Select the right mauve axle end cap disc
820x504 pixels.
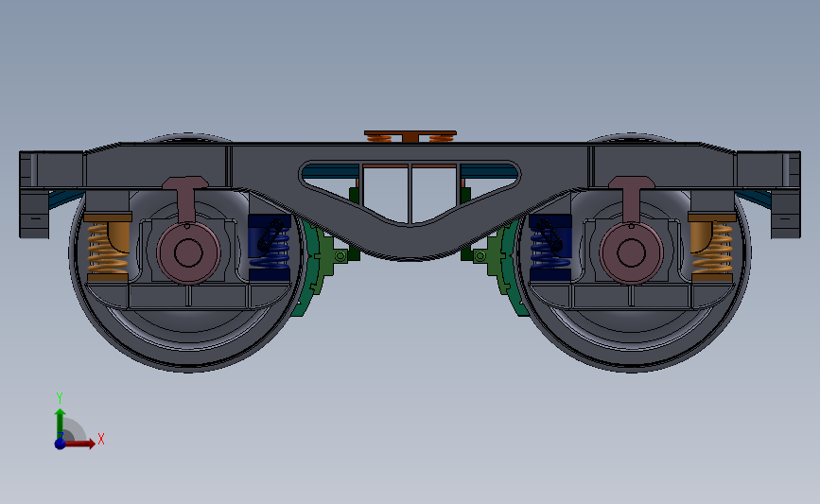[x=631, y=253]
